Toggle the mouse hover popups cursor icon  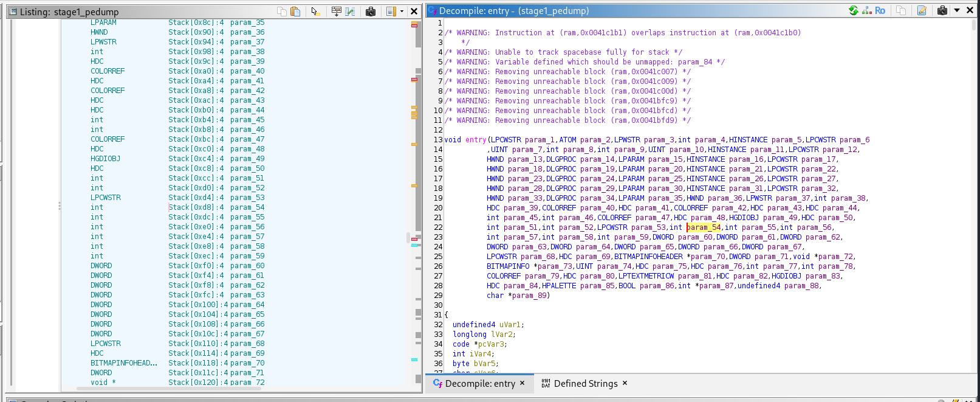[315, 11]
